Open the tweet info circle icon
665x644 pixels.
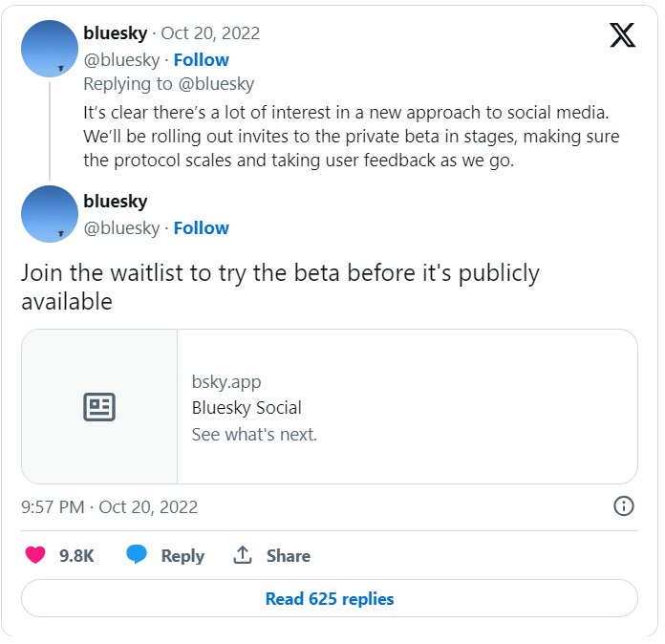(623, 506)
